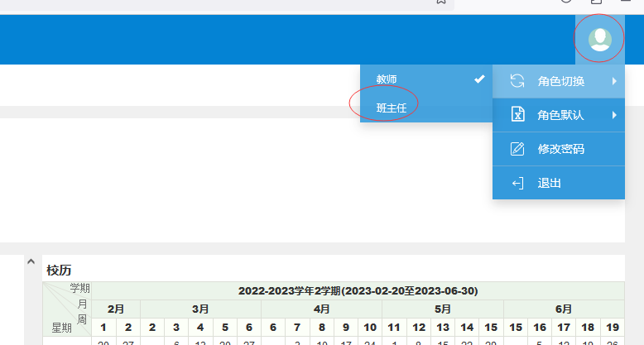Image resolution: width=644 pixels, height=345 pixels.
Task: Click the checkmark next to 教师
Action: [x=478, y=79]
